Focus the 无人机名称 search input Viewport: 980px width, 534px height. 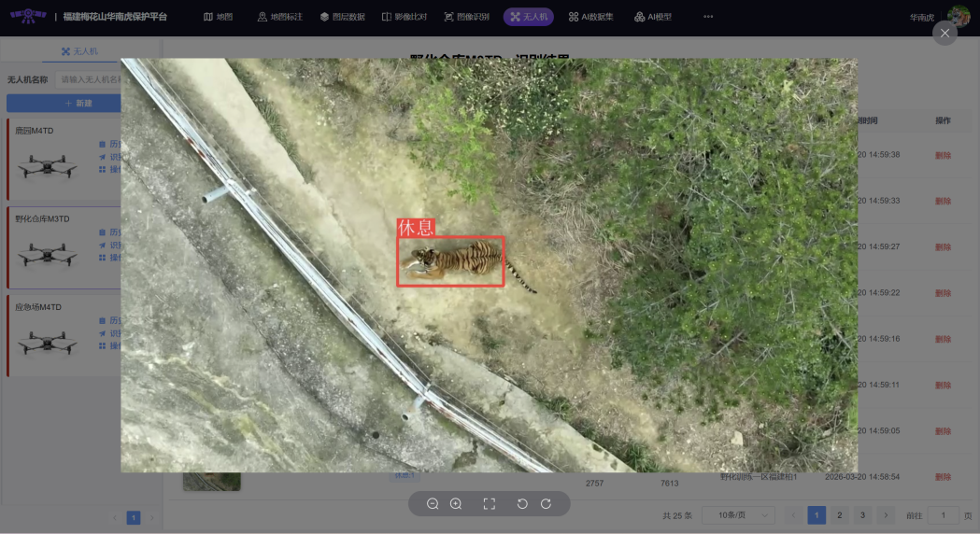tap(89, 80)
